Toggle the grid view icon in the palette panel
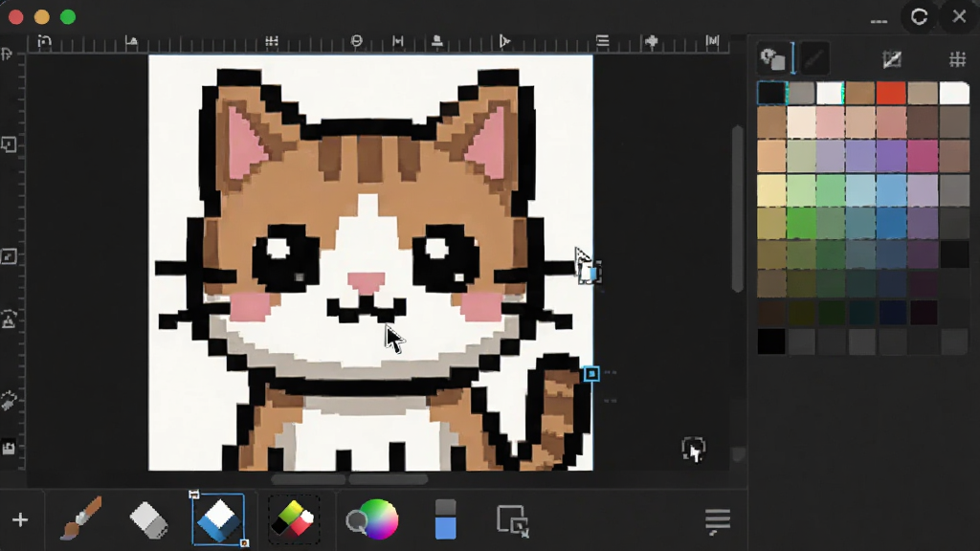The width and height of the screenshot is (980, 551). (x=957, y=59)
